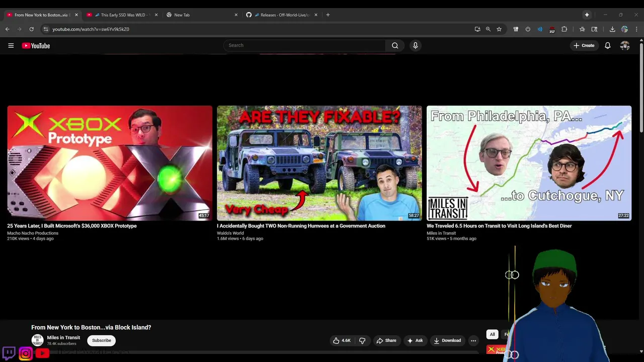Image resolution: width=644 pixels, height=362 pixels.
Task: Click the Ask button
Action: click(415, 340)
